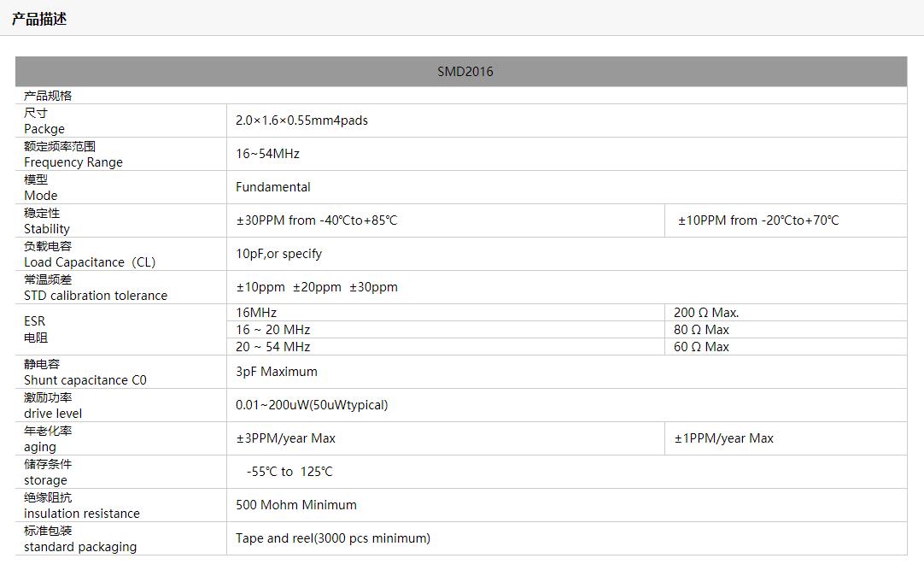Viewport: 924px width, 564px height.
Task: Click the Tape and reel packaging value
Action: coord(333,538)
